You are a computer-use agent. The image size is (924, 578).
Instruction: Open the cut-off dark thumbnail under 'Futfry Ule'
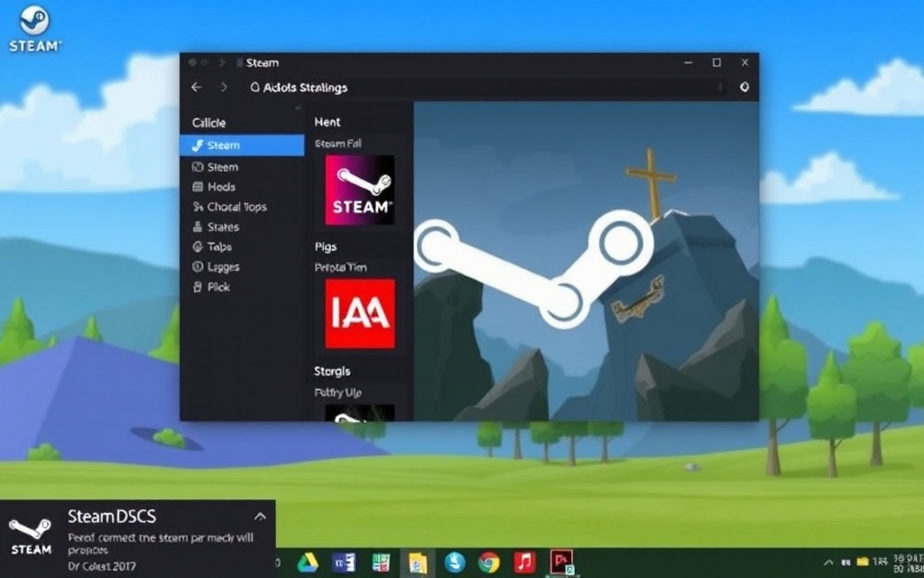(x=360, y=412)
